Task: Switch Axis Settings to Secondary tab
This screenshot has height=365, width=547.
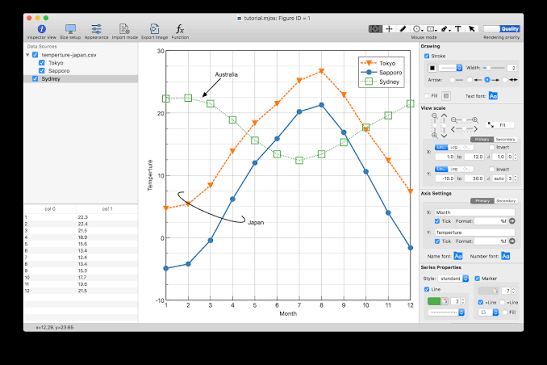Action: click(x=506, y=201)
